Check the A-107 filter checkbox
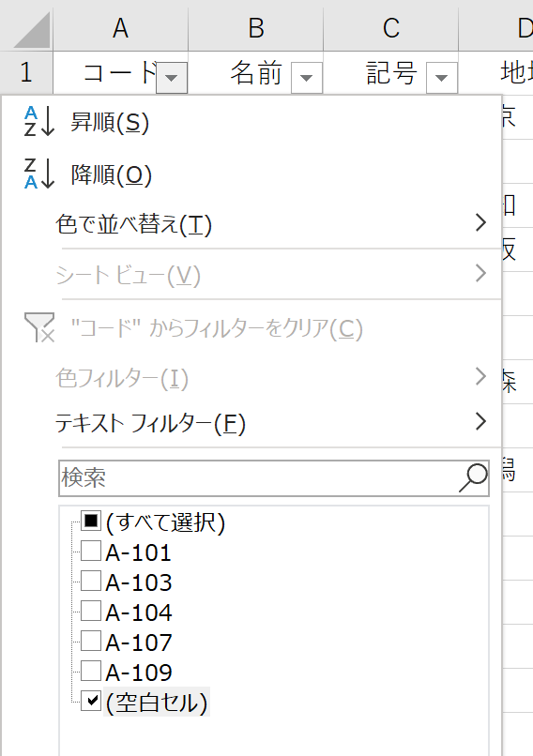 point(91,641)
